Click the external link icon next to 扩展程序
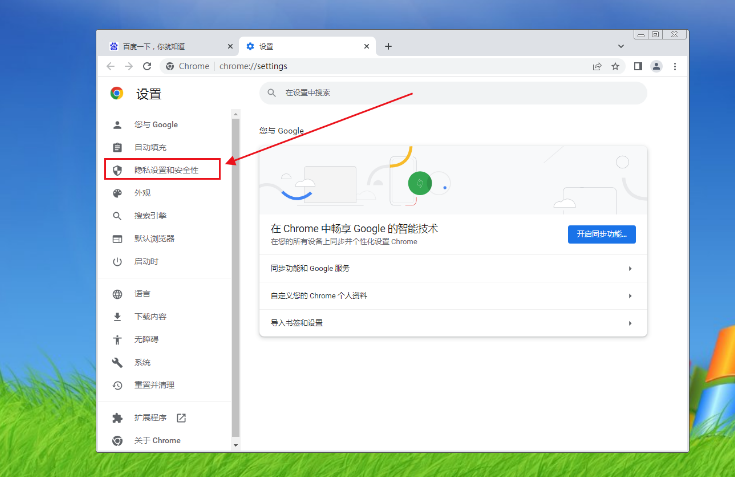 [181, 418]
